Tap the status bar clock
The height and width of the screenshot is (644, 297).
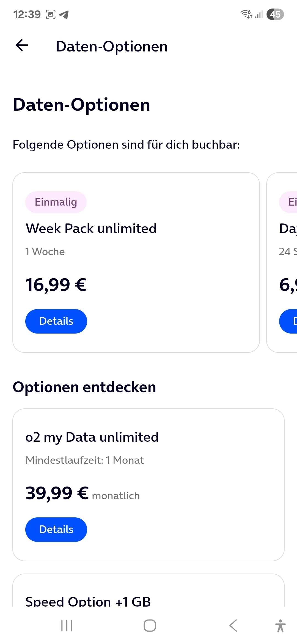coord(27,14)
